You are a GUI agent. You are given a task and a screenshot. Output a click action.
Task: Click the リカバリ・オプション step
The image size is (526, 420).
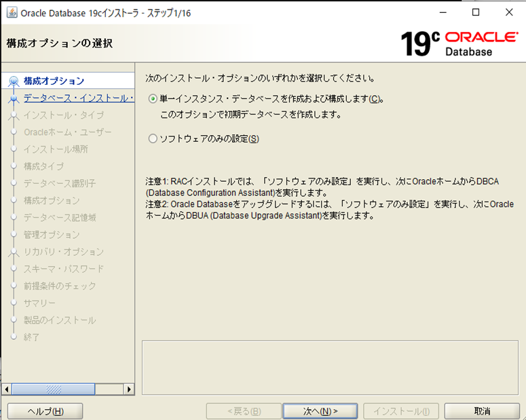click(x=64, y=252)
